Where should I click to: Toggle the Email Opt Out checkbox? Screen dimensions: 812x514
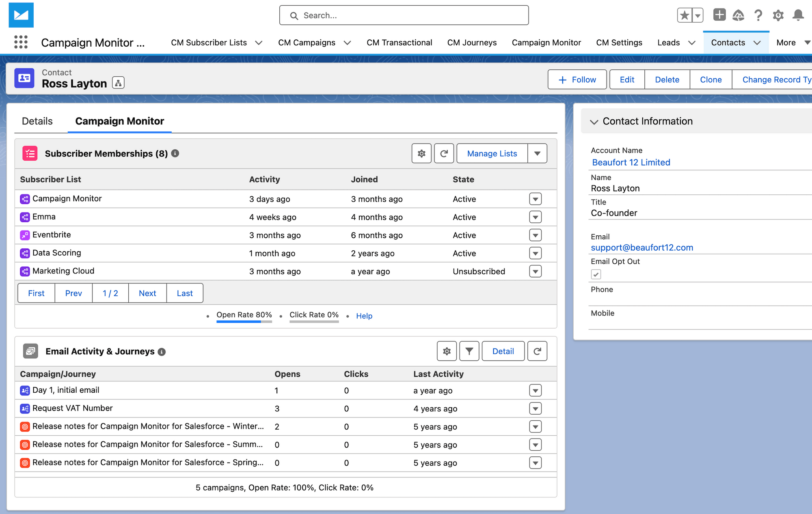(x=596, y=275)
